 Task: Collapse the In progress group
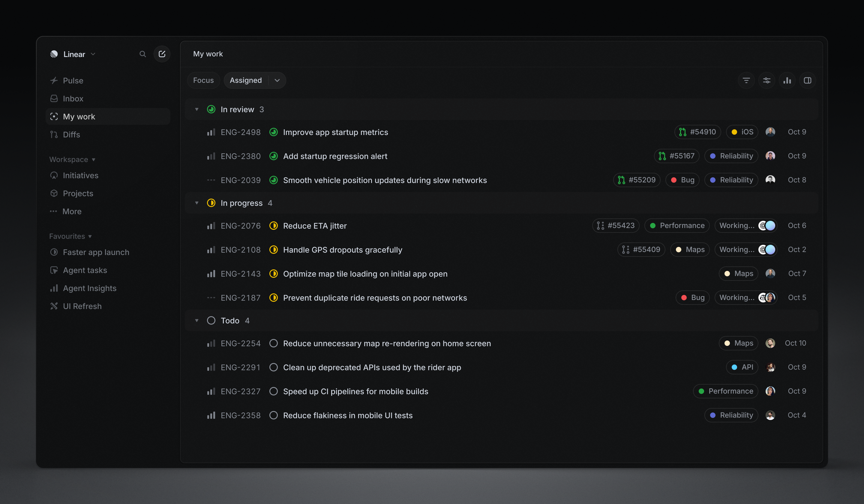(197, 203)
